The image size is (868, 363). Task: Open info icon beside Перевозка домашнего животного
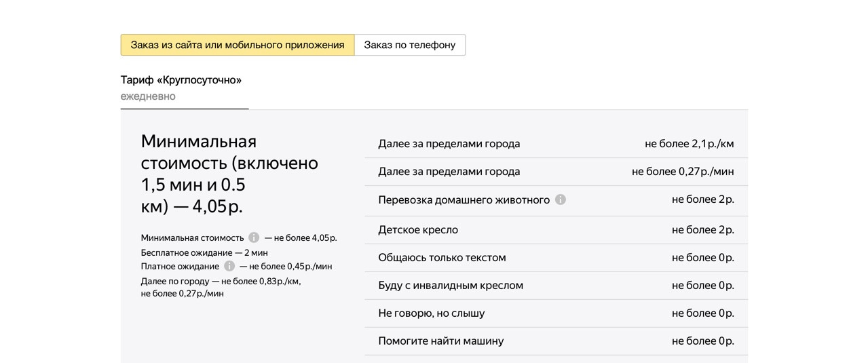click(x=560, y=199)
